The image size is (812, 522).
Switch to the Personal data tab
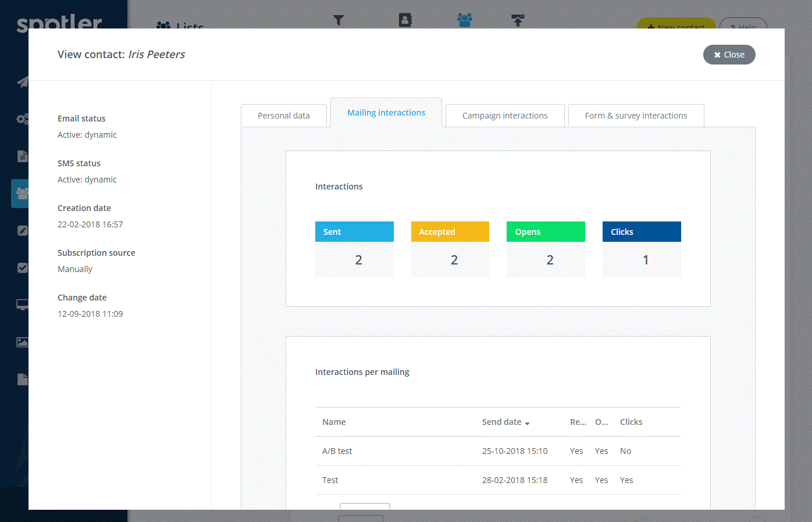pos(284,116)
